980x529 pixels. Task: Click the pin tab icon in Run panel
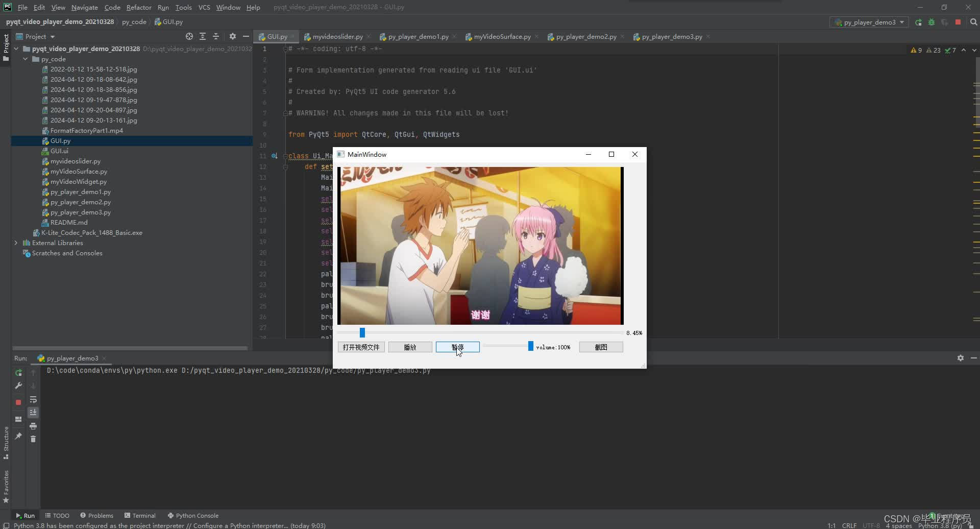click(18, 436)
